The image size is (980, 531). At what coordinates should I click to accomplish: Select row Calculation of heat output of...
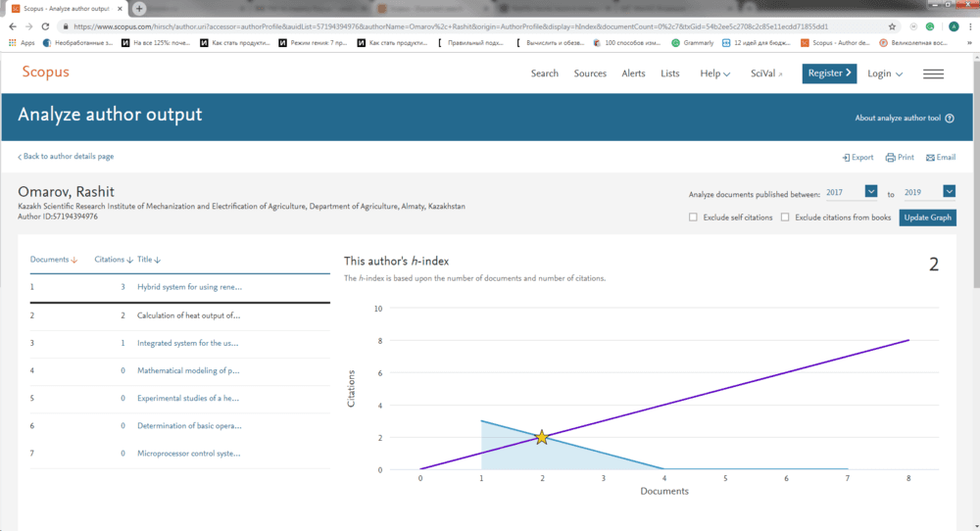180,316
